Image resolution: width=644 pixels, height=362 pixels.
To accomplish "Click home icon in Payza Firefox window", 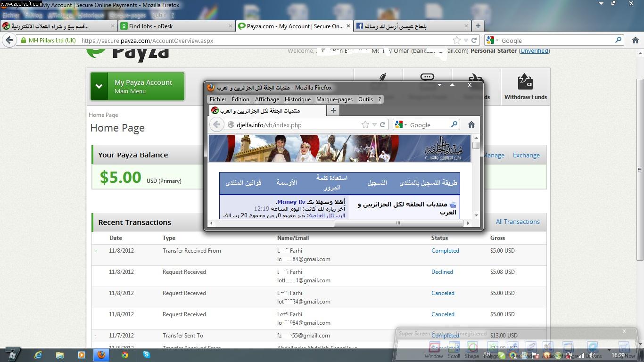I will pyautogui.click(x=635, y=41).
